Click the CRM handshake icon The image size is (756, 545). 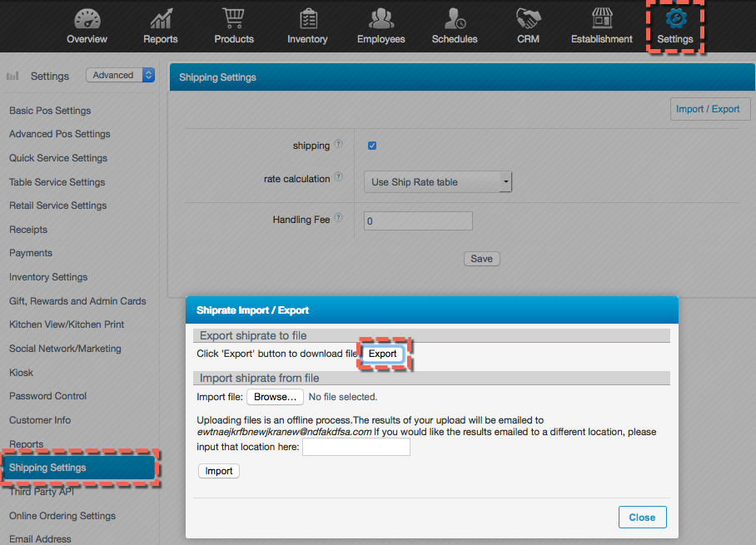pos(528,20)
